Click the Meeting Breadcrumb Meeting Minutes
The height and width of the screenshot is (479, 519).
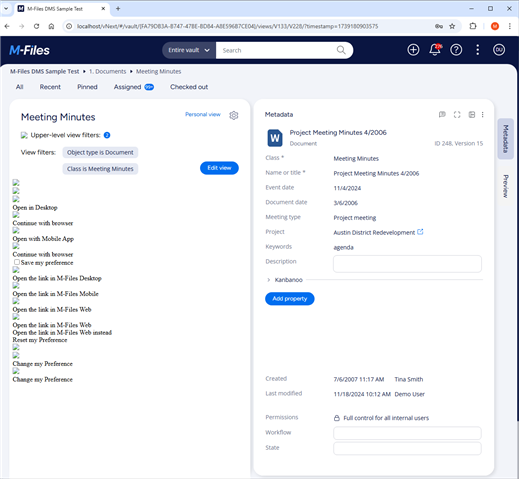158,71
